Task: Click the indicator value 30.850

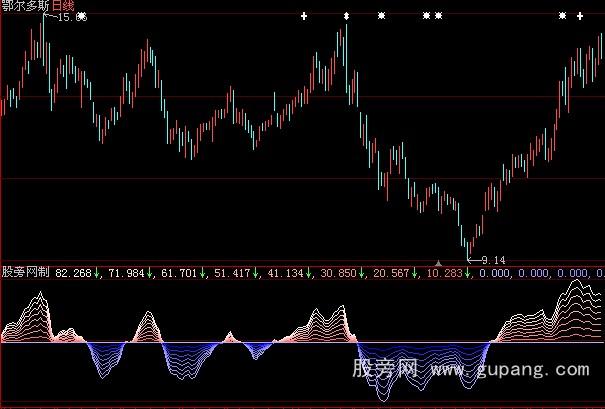Action: coord(338,273)
